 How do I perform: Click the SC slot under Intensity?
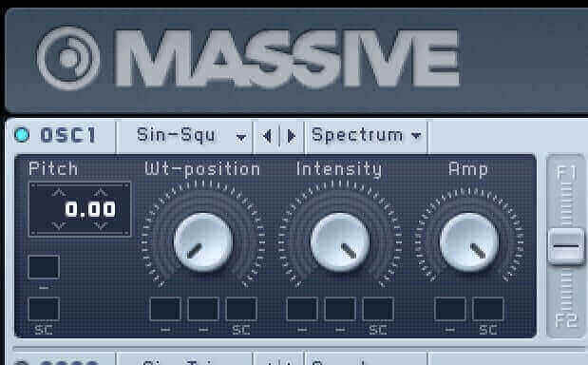pos(378,309)
